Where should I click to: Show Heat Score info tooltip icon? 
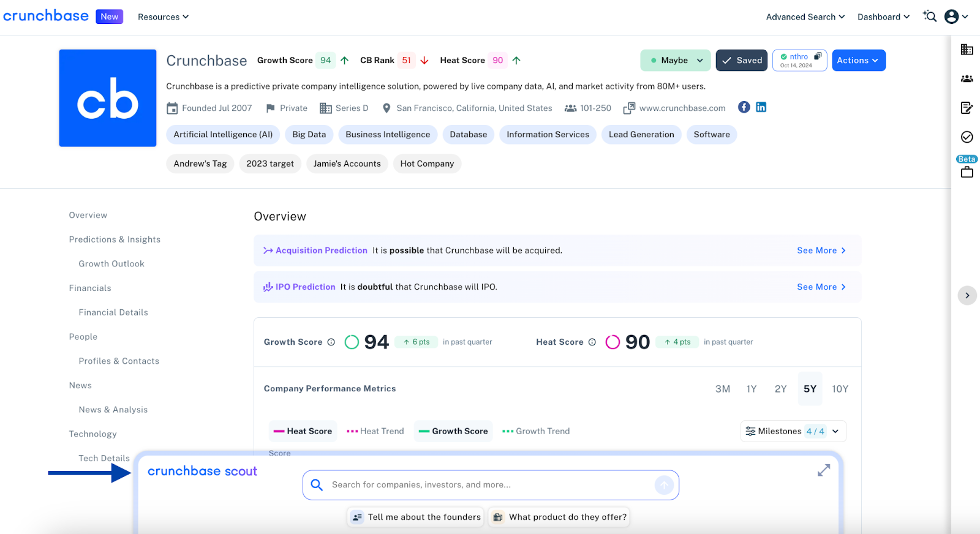[x=592, y=342]
